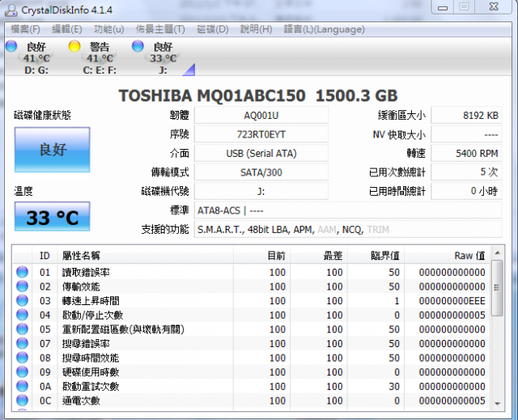The height and width of the screenshot is (420, 518).
Task: Click the TOSHIBA MQ01ABC150 disk title
Action: (258, 95)
